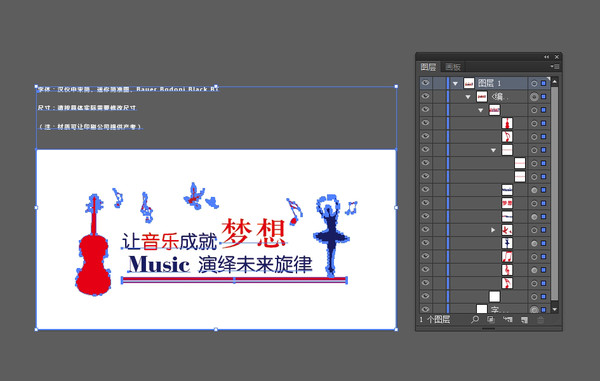The image size is (600, 381).
Task: Toggle visibility of treble clef sublayer
Action: click(x=426, y=270)
